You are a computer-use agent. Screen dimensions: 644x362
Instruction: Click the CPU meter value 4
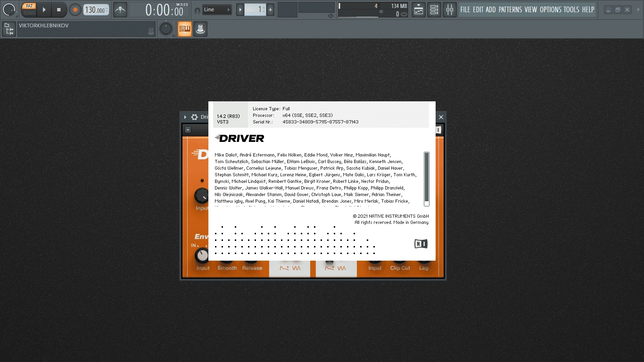click(376, 6)
